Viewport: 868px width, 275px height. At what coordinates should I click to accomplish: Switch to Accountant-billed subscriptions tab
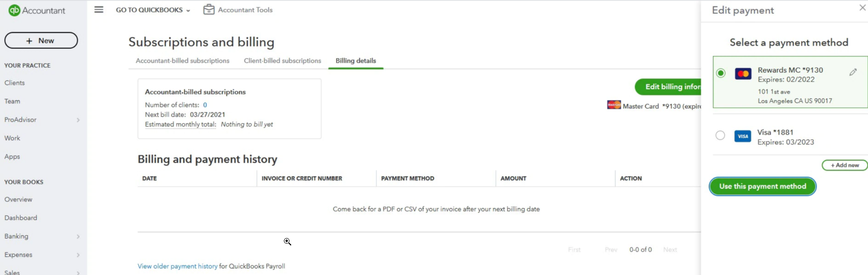click(x=183, y=61)
